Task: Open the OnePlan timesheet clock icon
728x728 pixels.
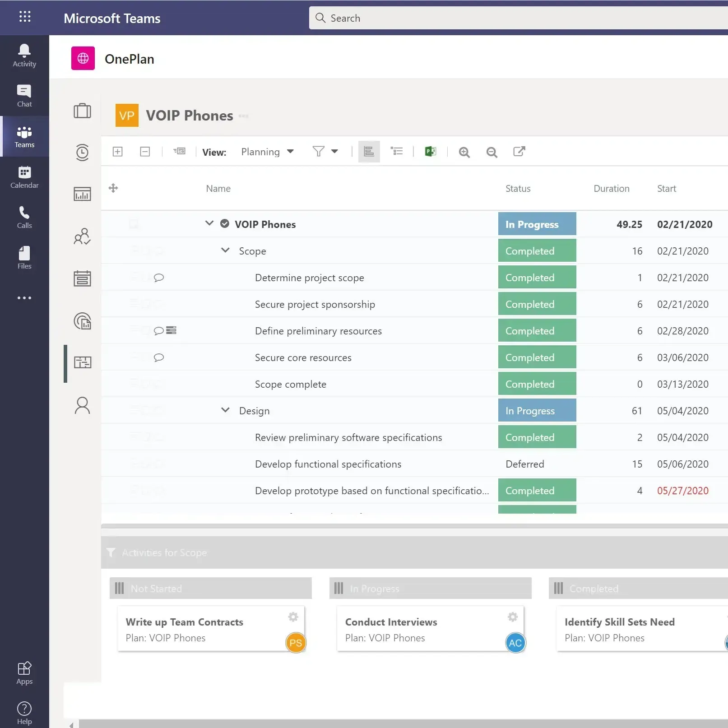Action: point(82,152)
